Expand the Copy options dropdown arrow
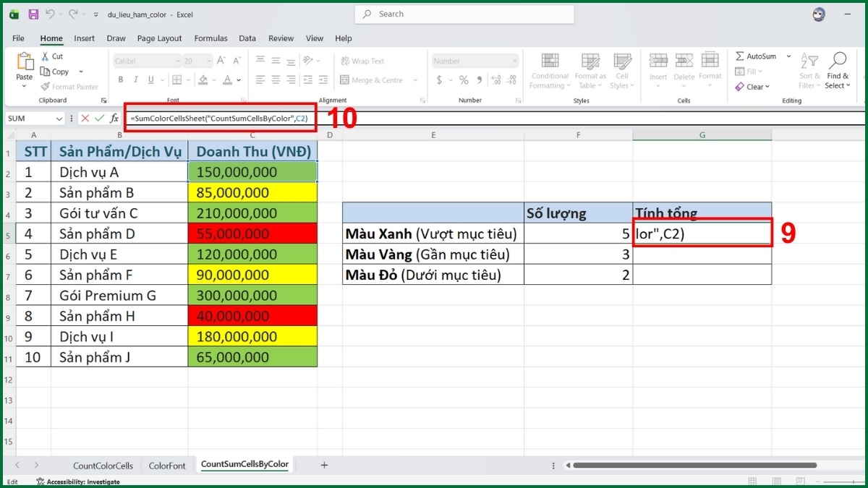 (x=81, y=72)
